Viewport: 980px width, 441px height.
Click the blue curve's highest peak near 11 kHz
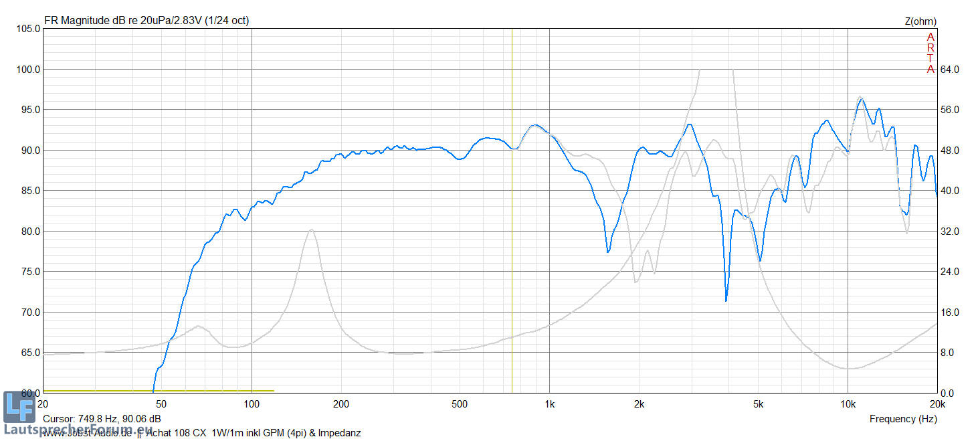point(860,99)
